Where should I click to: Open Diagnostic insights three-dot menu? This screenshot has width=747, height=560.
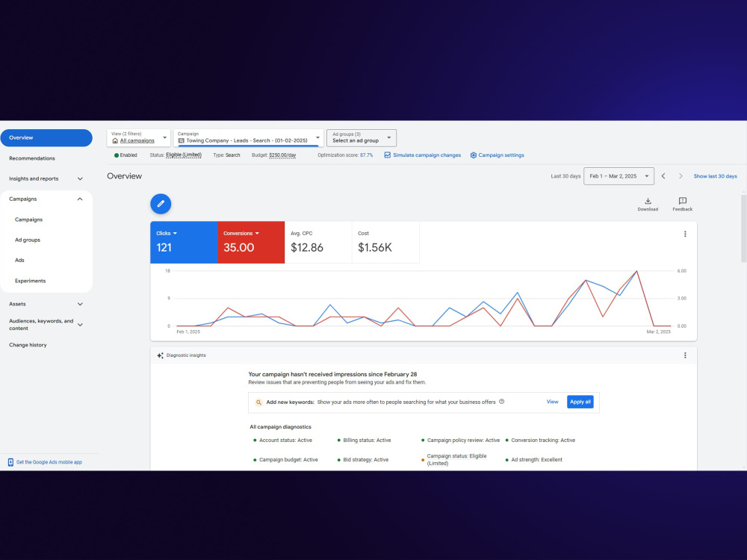coord(685,355)
